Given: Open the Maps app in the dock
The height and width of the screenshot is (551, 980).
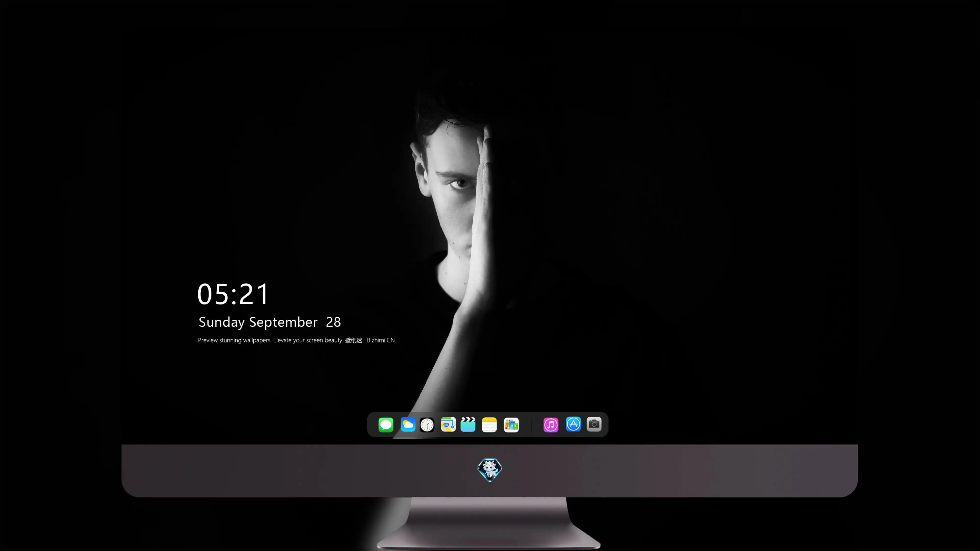Looking at the screenshot, I should point(448,424).
